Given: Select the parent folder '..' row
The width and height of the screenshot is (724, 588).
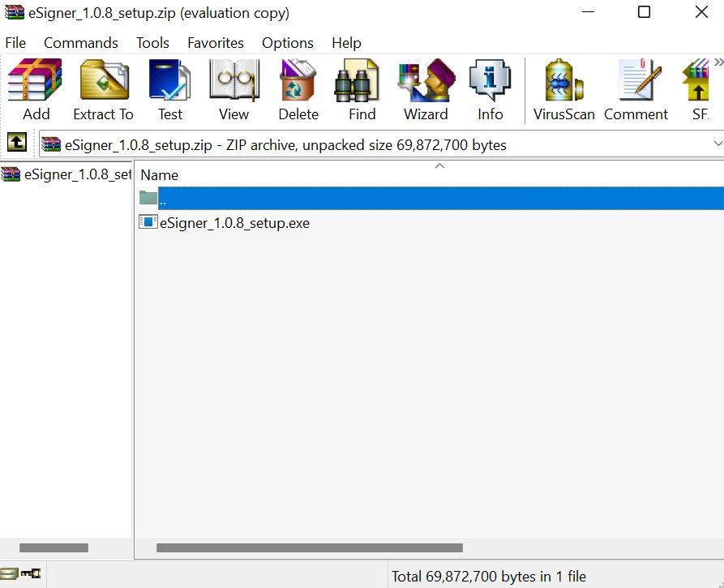Looking at the screenshot, I should pos(431,198).
